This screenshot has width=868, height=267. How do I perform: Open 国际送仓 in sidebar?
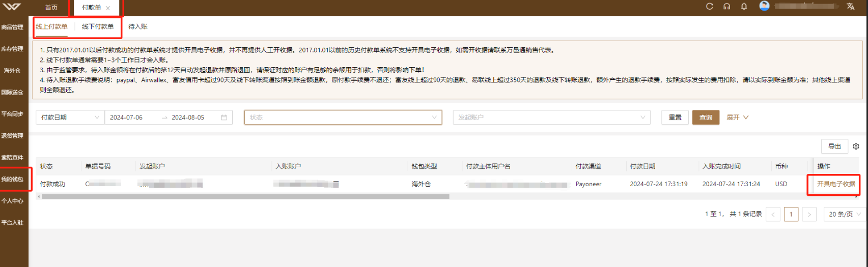(x=12, y=93)
